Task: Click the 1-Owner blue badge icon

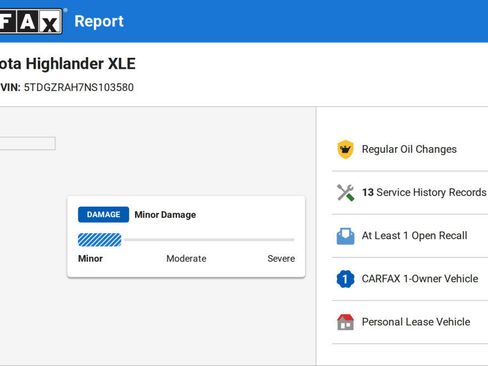Action: [345, 279]
